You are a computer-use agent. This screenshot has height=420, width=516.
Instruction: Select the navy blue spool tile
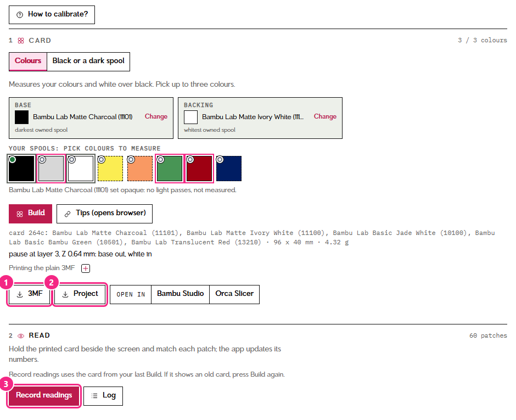[229, 169]
